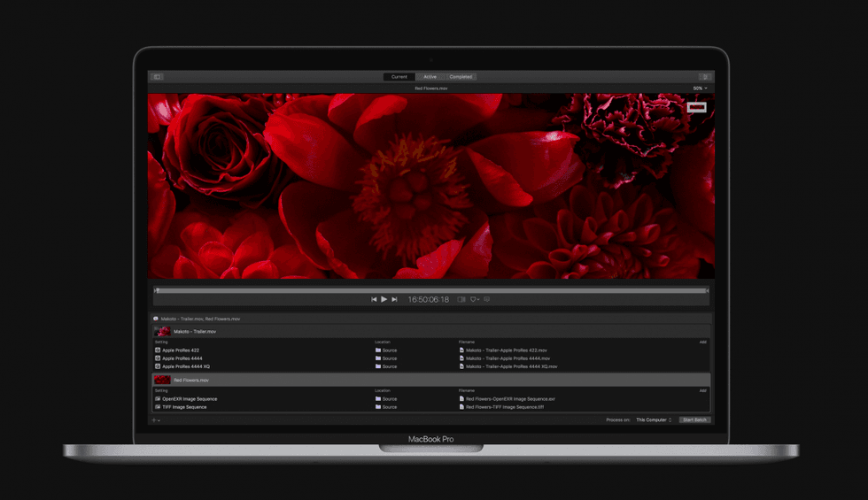Click file icon of Red Flowers-OpenEXR Image Sequence.exr
The image size is (868, 500).
[461, 399]
